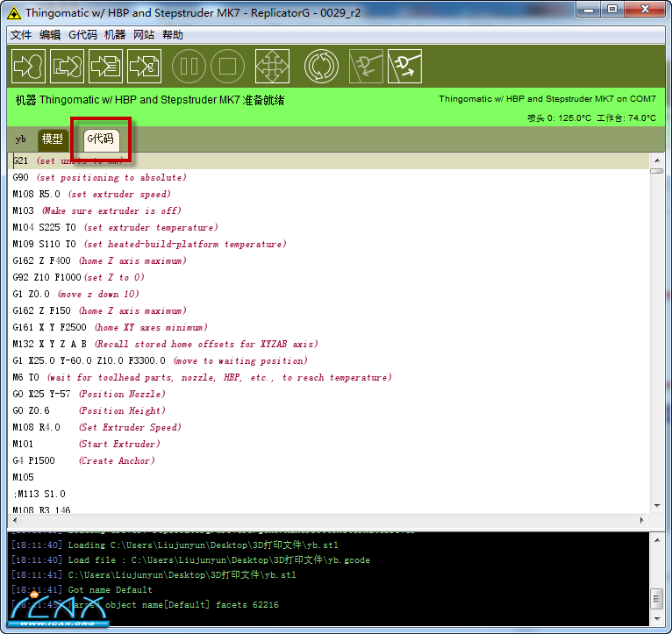Click the round Pause build icon
This screenshot has width=672, height=634.
189,67
